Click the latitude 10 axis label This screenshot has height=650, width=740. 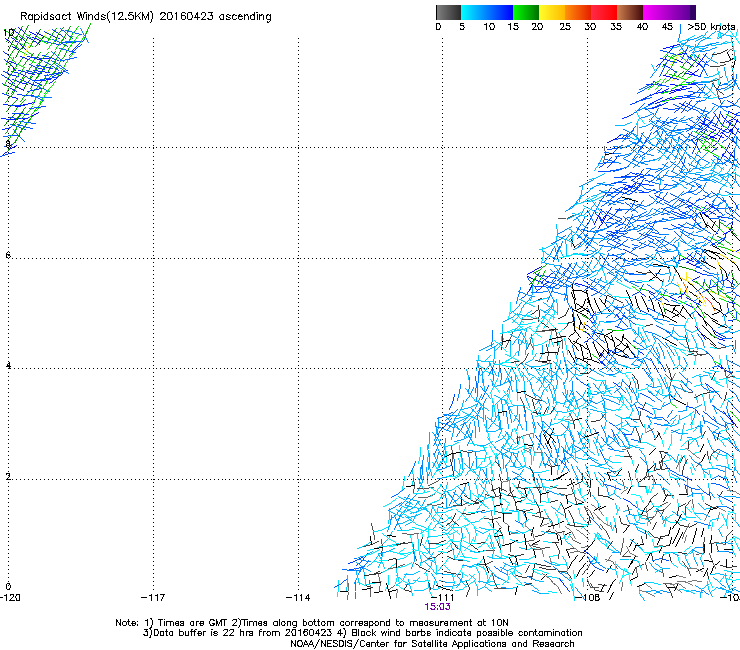8,33
